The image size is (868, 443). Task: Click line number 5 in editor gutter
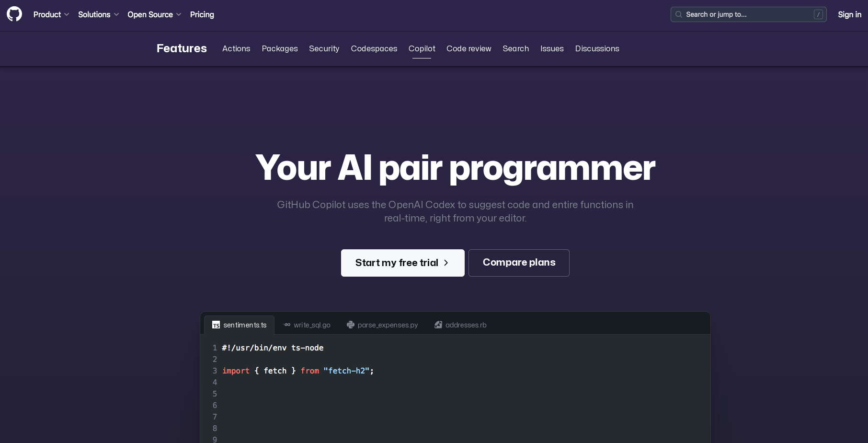coord(215,394)
